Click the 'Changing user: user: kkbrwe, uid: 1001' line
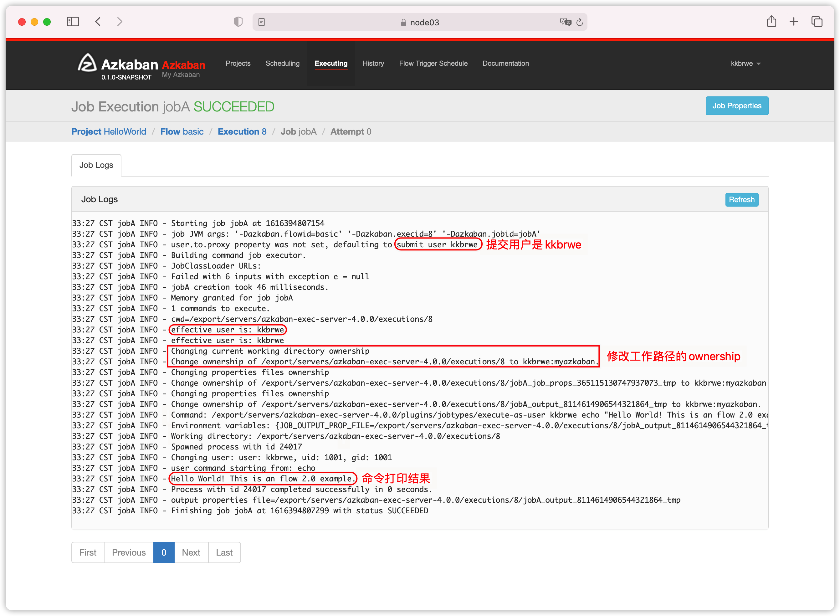Viewport: 840px width, 616px height. coord(281,458)
